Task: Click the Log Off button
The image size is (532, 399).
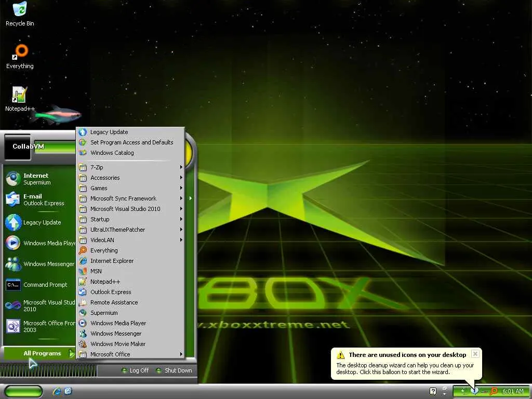Action: tap(135, 370)
